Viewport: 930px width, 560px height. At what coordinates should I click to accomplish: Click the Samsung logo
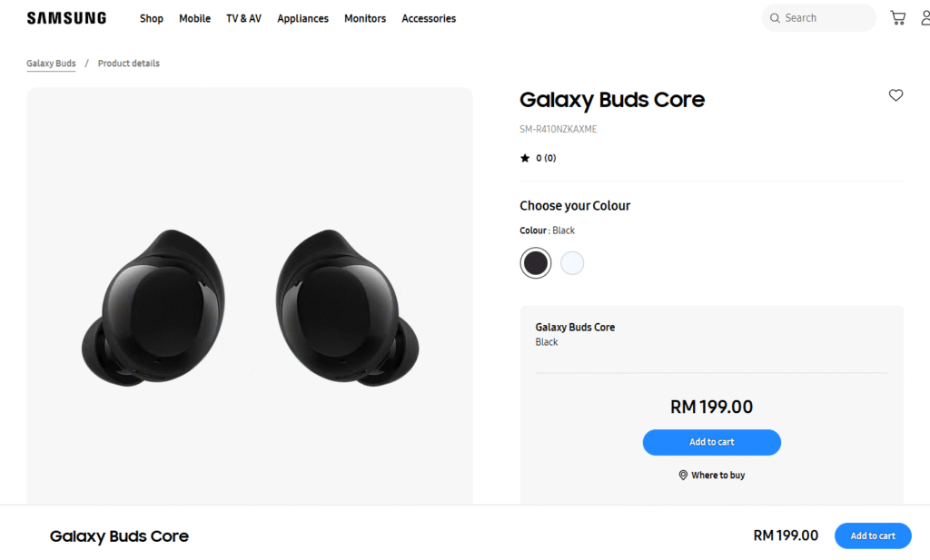pos(66,18)
